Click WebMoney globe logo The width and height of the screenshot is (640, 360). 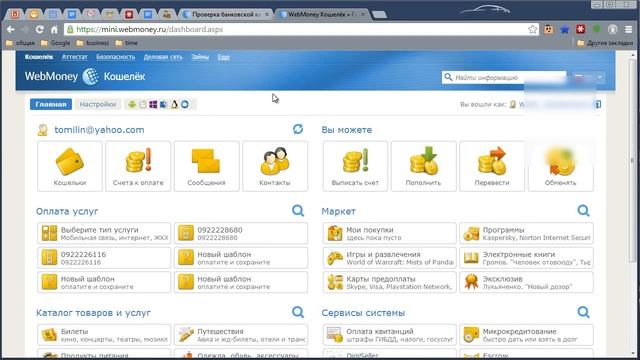(x=90, y=76)
